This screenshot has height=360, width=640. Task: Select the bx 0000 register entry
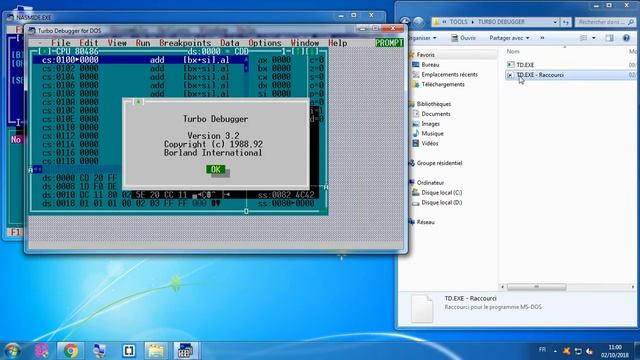[274, 69]
